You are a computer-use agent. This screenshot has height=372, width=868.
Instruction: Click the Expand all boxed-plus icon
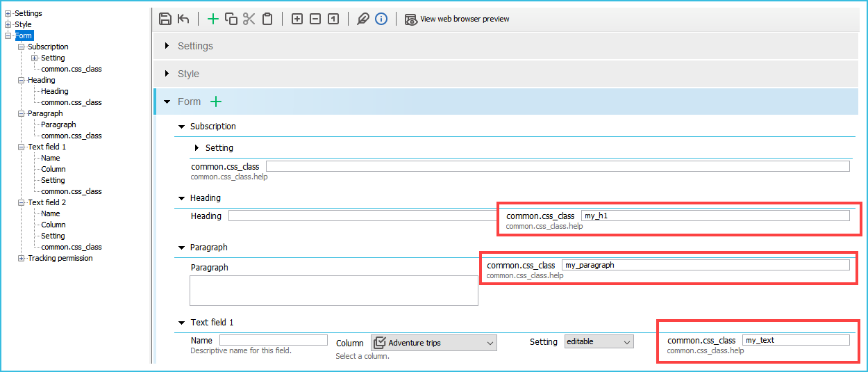click(297, 19)
